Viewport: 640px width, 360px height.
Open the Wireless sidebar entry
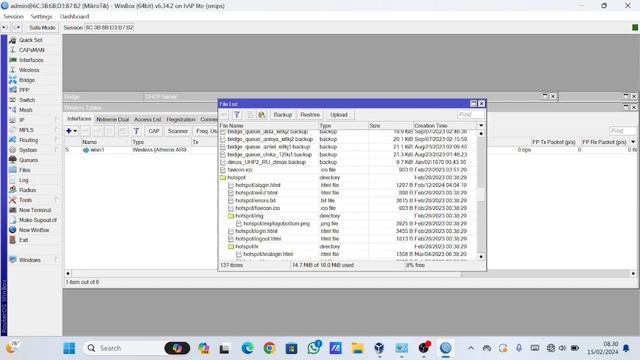29,70
